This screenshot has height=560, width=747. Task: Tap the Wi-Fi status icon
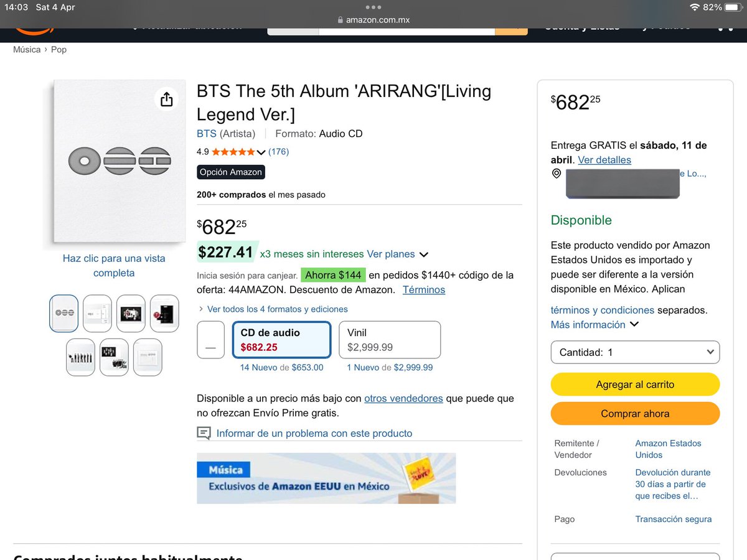pyautogui.click(x=695, y=7)
